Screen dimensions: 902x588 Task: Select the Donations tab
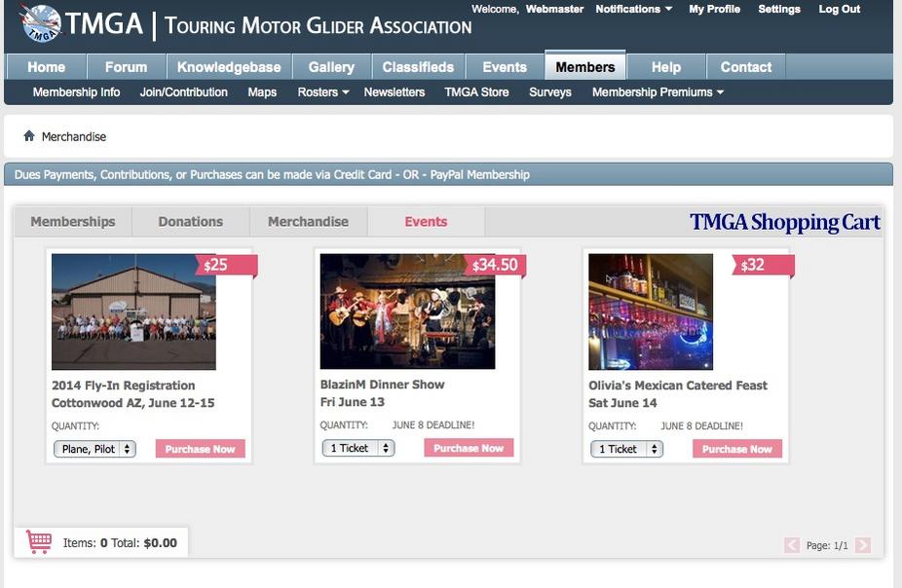[191, 222]
